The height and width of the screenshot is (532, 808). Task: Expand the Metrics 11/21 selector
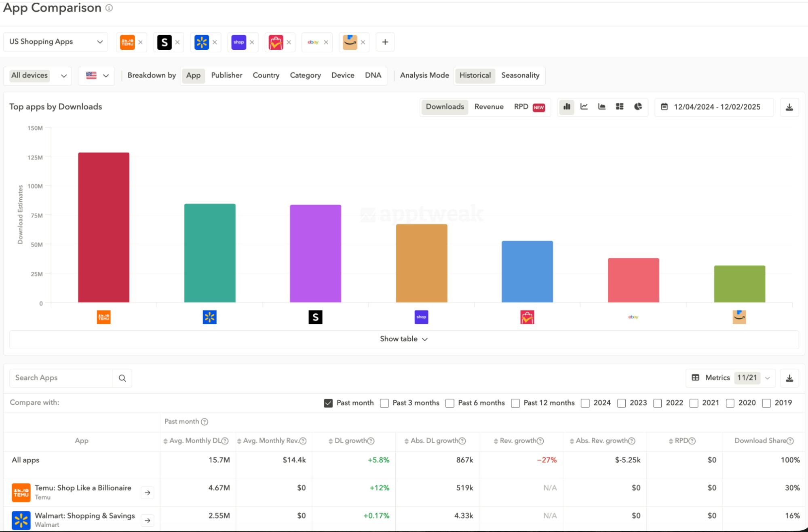point(767,378)
